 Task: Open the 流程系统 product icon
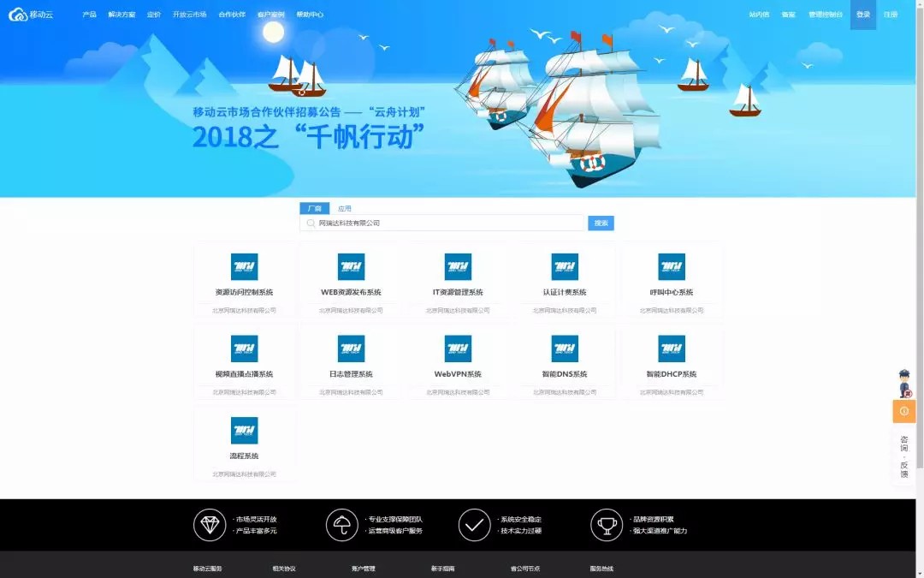[244, 430]
